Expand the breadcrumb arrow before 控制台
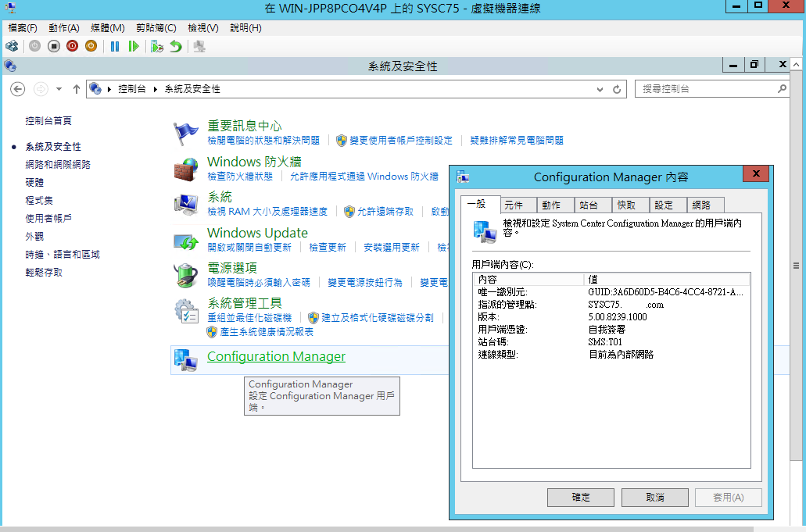806x532 pixels. [x=109, y=89]
